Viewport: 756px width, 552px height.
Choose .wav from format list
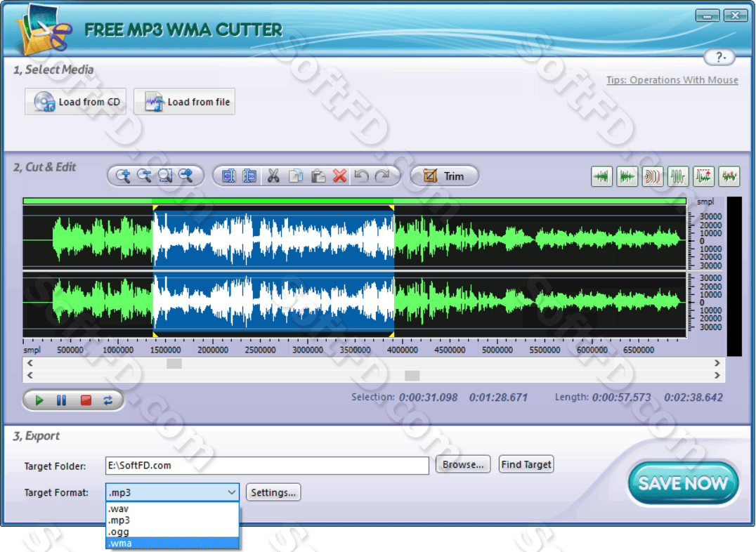173,508
